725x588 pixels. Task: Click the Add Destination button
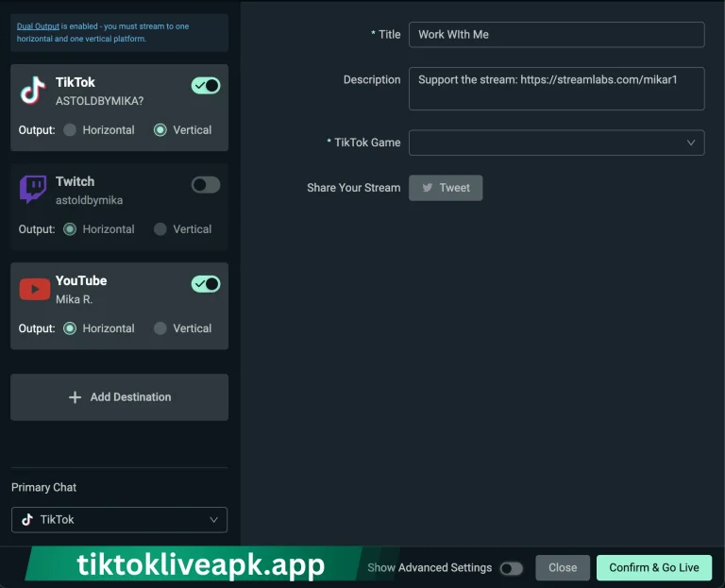[119, 397]
